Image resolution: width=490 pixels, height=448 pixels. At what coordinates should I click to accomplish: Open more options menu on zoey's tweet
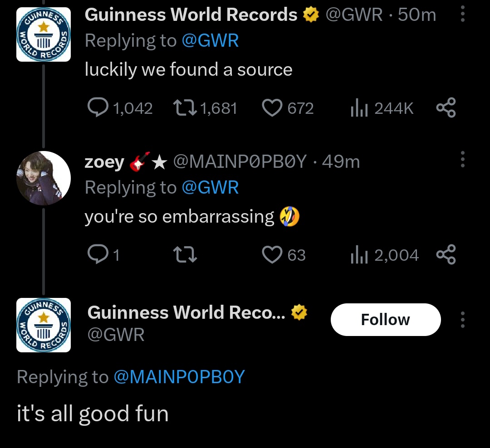point(462,160)
